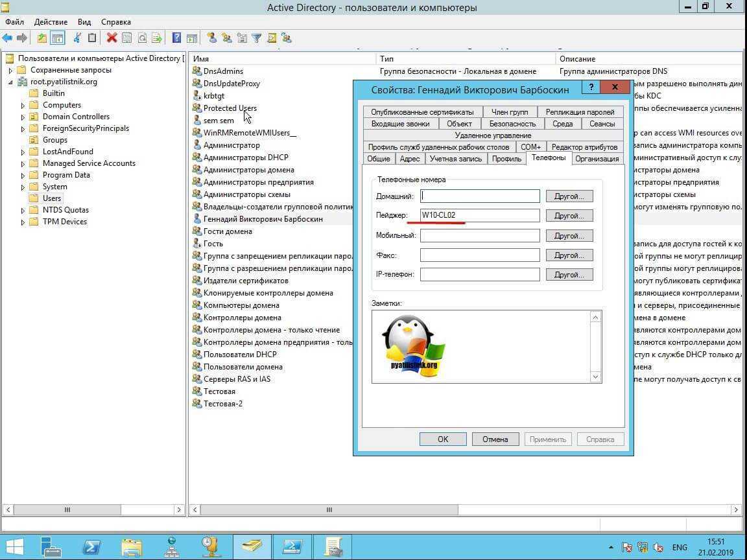Image resolution: width=747 pixels, height=560 pixels.
Task: Open File Explorer from the taskbar
Action: pyautogui.click(x=132, y=546)
